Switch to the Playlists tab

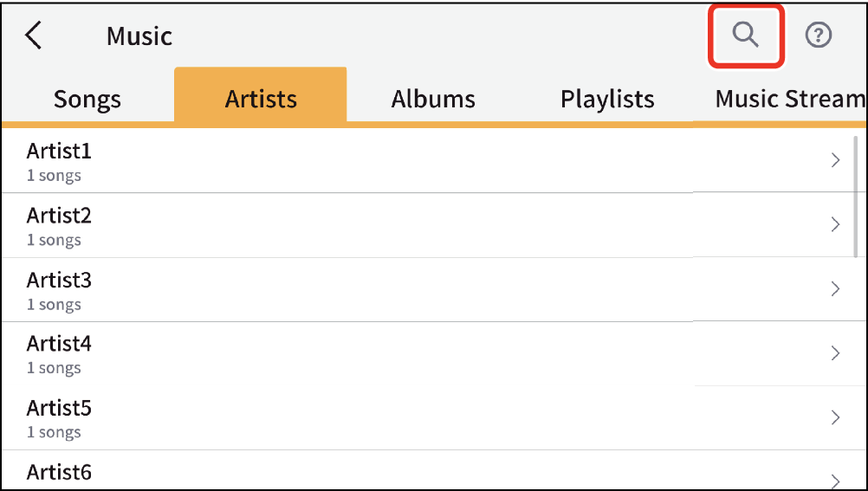[607, 99]
